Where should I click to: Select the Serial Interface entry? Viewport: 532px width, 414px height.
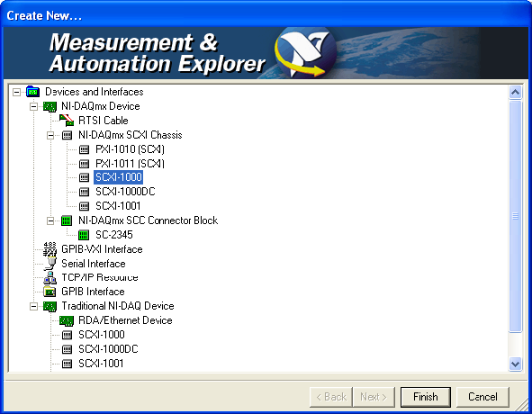94,264
